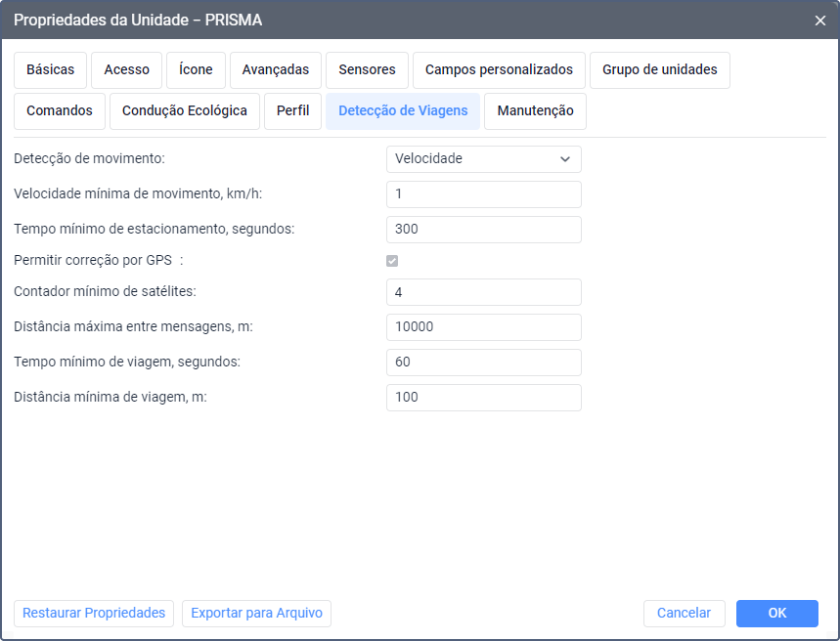The image size is (840, 641).
Task: Click 'Tempo mínimo de estacionamento, segundos:' label
Action: pos(155,230)
